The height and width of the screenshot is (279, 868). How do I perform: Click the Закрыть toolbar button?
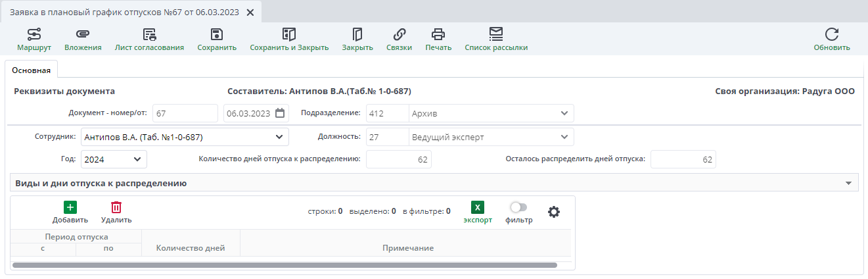click(357, 39)
